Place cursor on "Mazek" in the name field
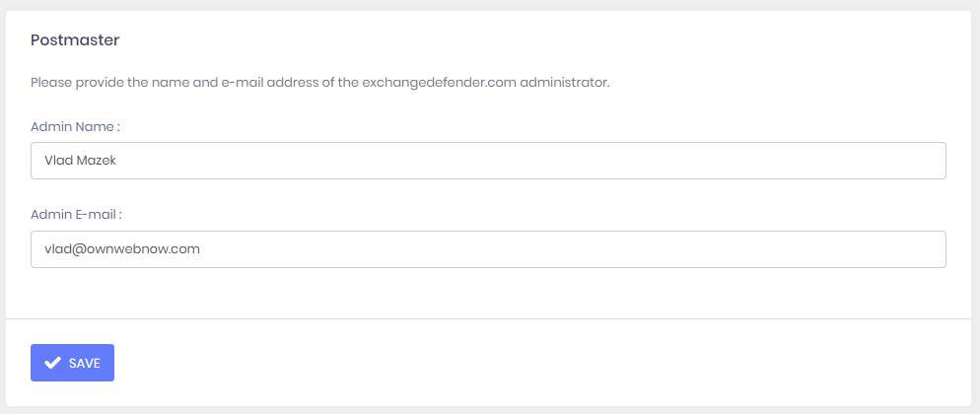Viewport: 980px width, 414px height. pyautogui.click(x=97, y=161)
